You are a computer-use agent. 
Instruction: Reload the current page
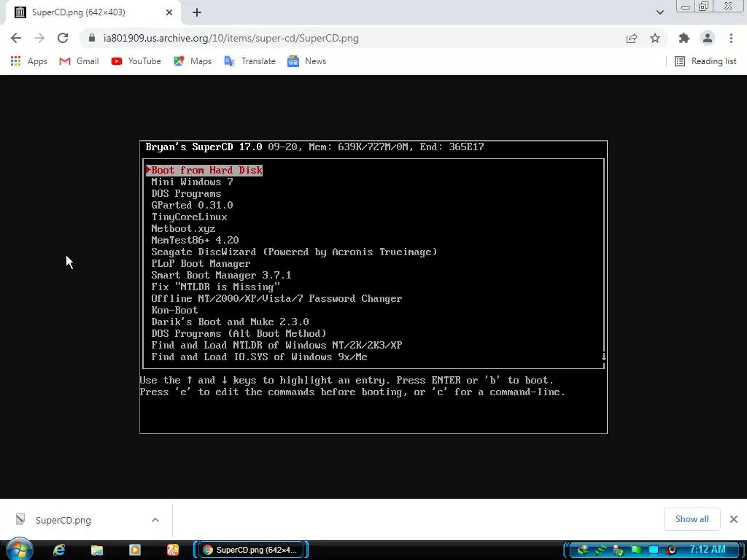click(63, 38)
